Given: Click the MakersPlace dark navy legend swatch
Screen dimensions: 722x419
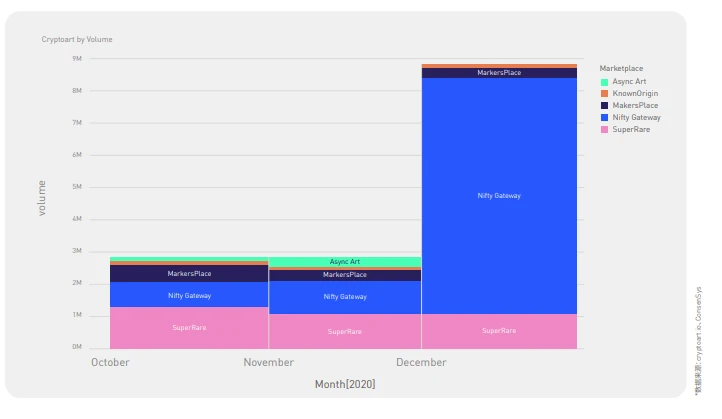Looking at the screenshot, I should pyautogui.click(x=604, y=105).
